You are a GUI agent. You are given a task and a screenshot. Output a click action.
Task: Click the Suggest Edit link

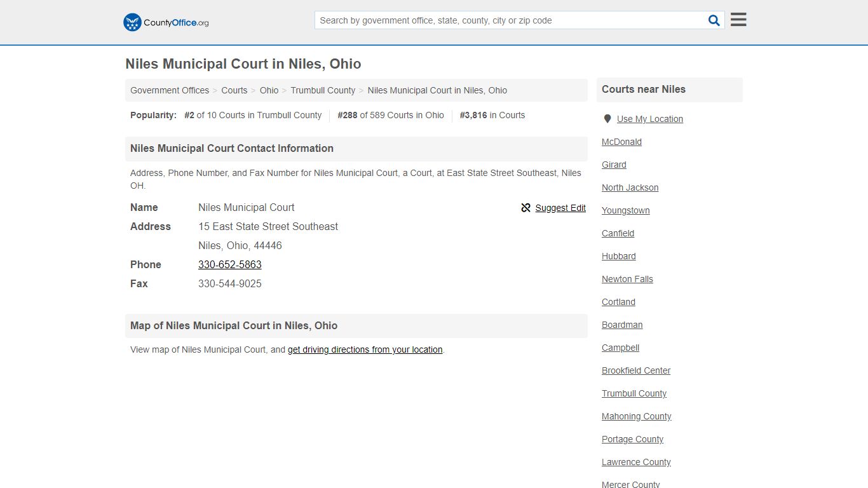point(560,208)
